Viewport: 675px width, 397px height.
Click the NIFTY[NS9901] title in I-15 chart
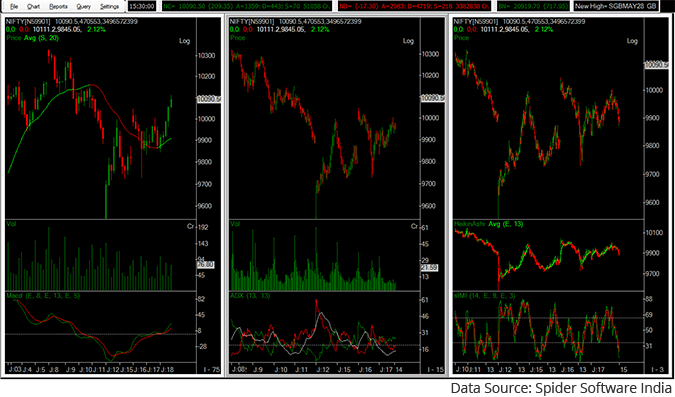251,22
